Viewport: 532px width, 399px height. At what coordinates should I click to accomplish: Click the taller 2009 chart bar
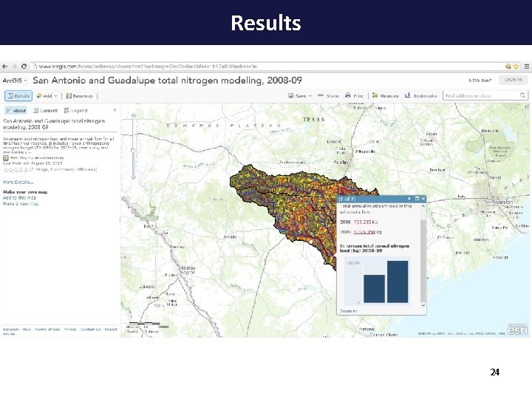[398, 282]
